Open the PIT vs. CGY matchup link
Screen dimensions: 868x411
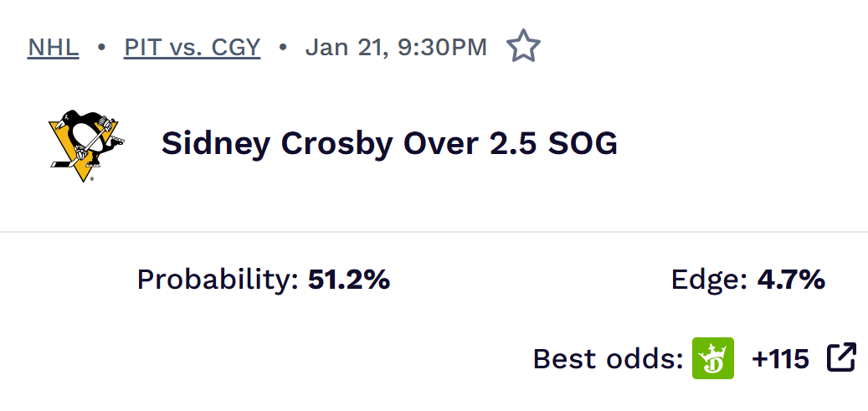coord(192,47)
